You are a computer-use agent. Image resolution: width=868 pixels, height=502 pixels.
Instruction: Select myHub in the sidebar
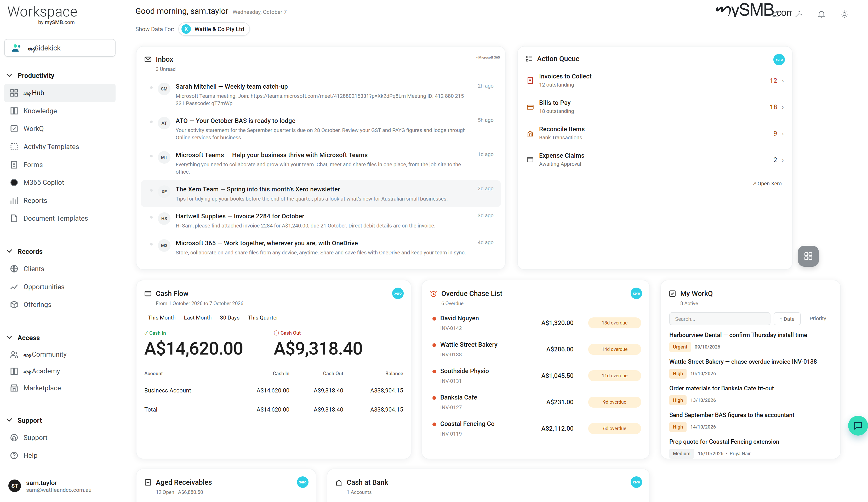[x=60, y=93]
